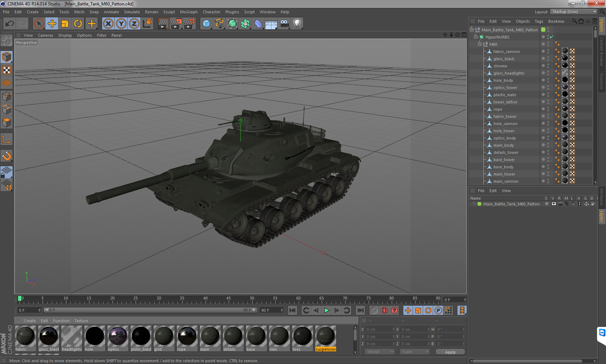
Task: Toggle layer lock for Main_Battle_Tank_M60_Patton
Action: 573,204
